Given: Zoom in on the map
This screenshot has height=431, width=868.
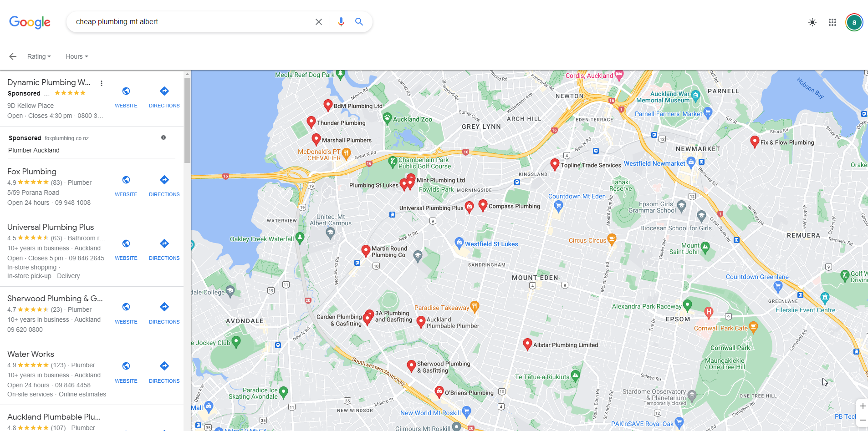Looking at the screenshot, I should click(863, 406).
